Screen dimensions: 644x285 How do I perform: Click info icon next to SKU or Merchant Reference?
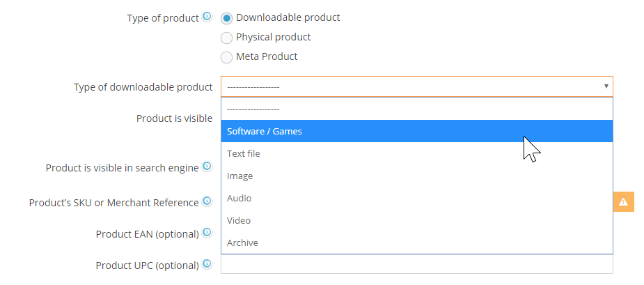(x=207, y=202)
